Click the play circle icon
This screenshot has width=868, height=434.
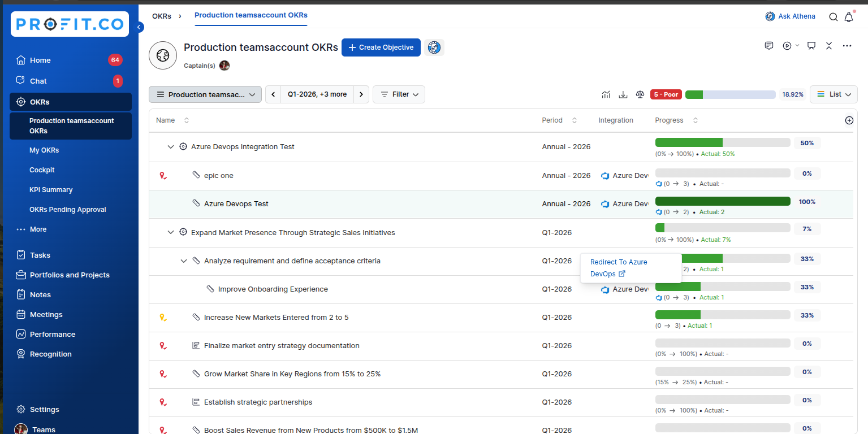click(787, 46)
